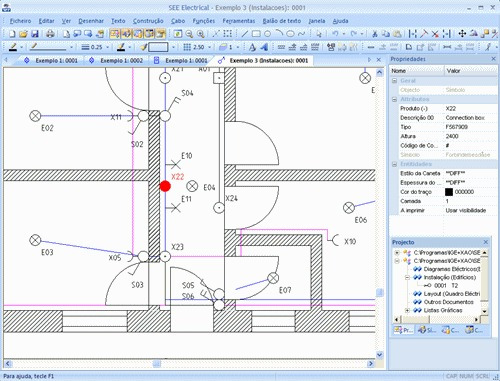Viewport: 500px width, 381px height.
Task: Click the dotted selection rectangle icon
Action: tap(228, 34)
